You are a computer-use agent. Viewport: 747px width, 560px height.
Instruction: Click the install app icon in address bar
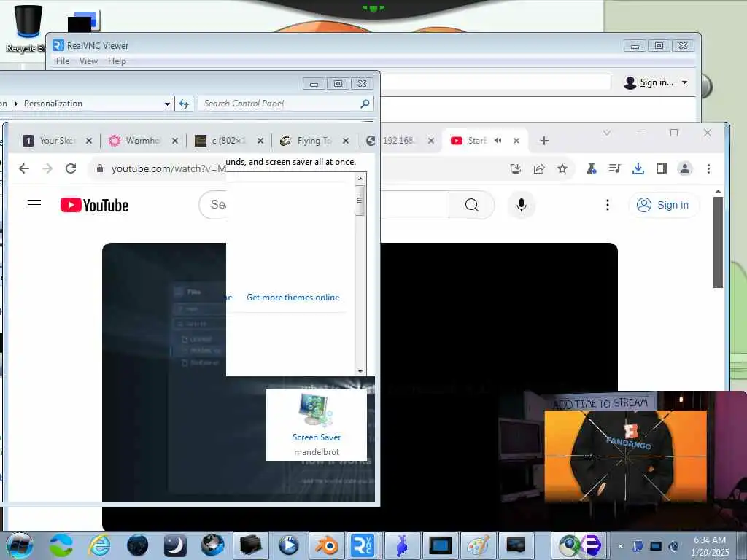[x=516, y=168]
